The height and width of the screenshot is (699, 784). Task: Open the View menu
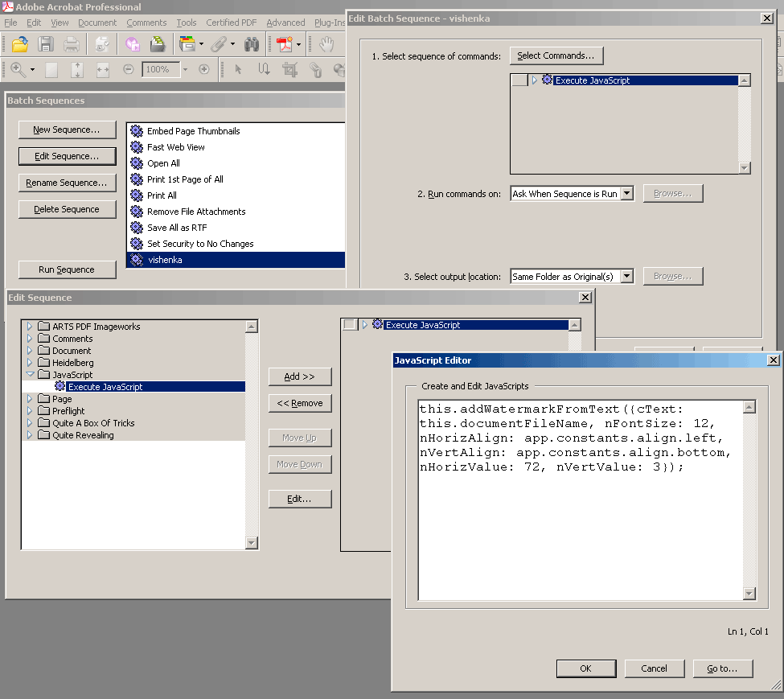(60, 23)
